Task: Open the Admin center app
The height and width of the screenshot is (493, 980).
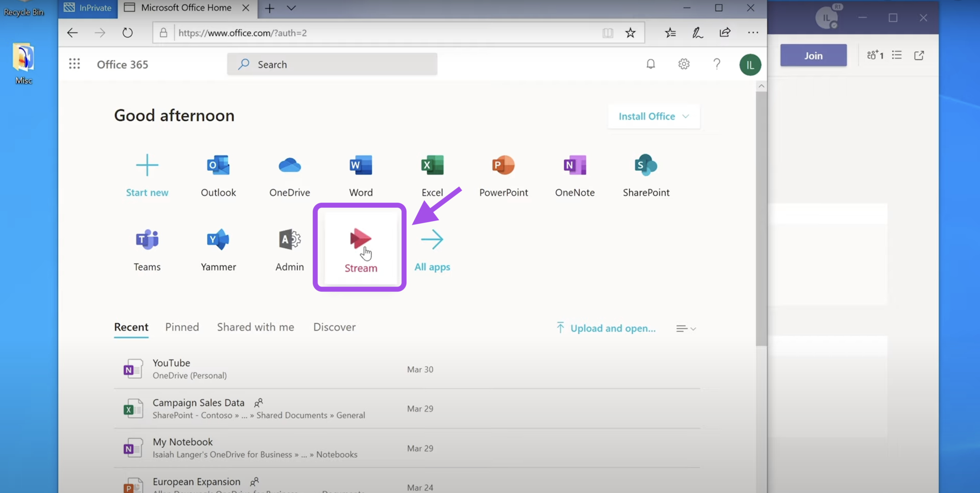Action: coord(290,250)
